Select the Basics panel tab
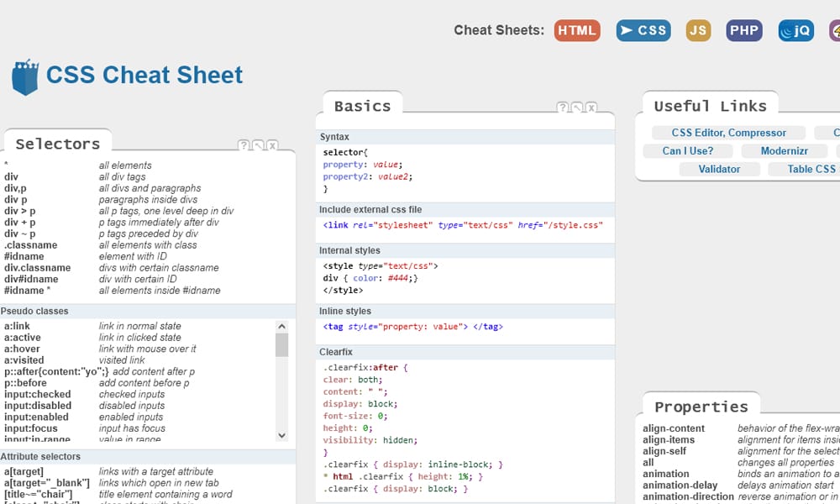 363,106
